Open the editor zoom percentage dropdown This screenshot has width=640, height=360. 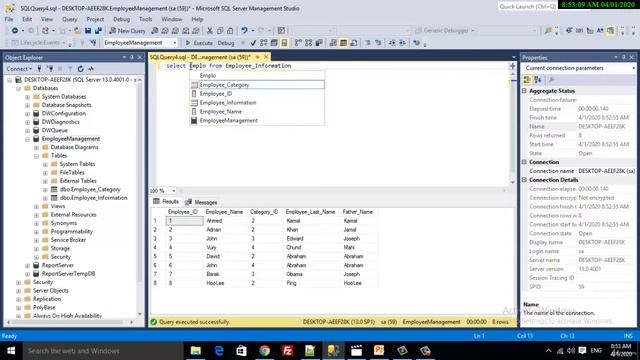(x=174, y=191)
